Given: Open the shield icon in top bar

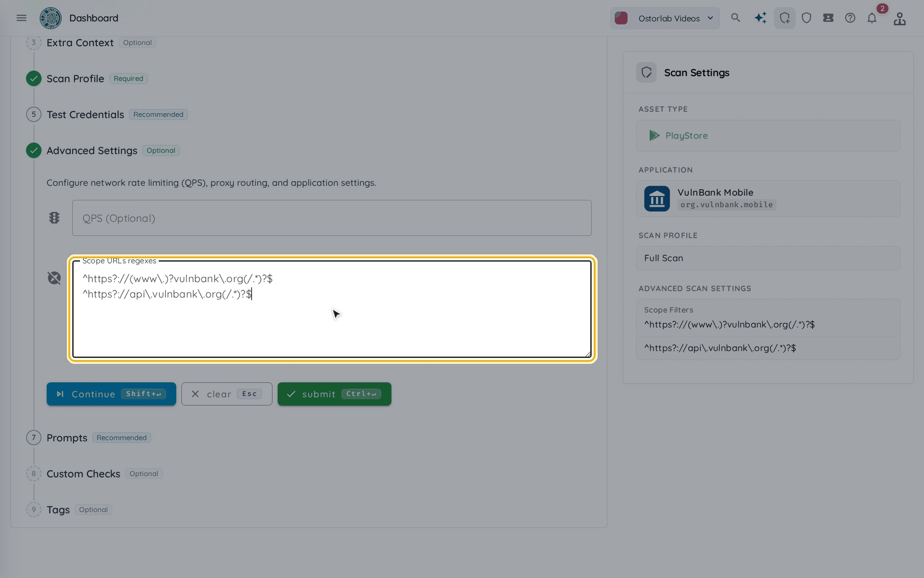Looking at the screenshot, I should click(807, 18).
